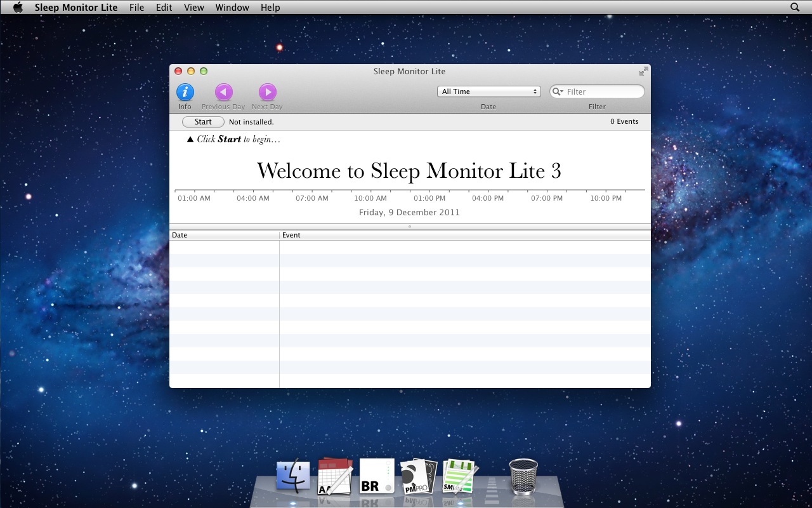The image size is (812, 508).
Task: Sort by the Event column header
Action: pyautogui.click(x=465, y=235)
